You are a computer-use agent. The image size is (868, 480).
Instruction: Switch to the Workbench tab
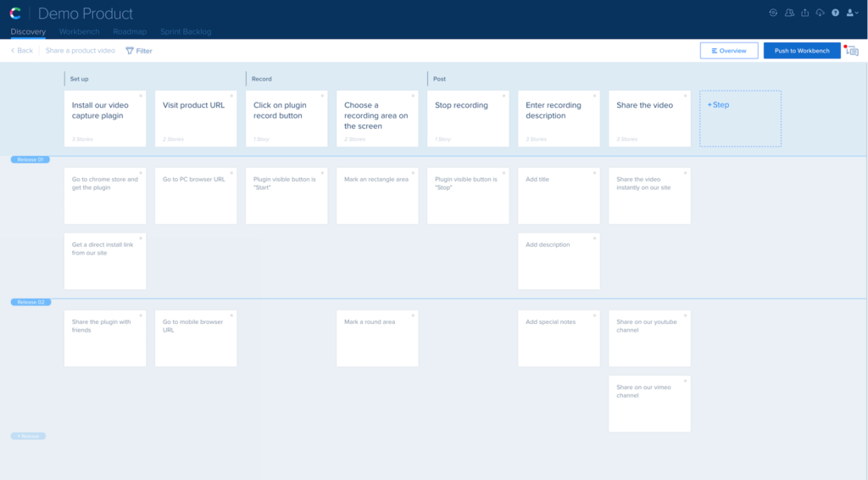[79, 31]
